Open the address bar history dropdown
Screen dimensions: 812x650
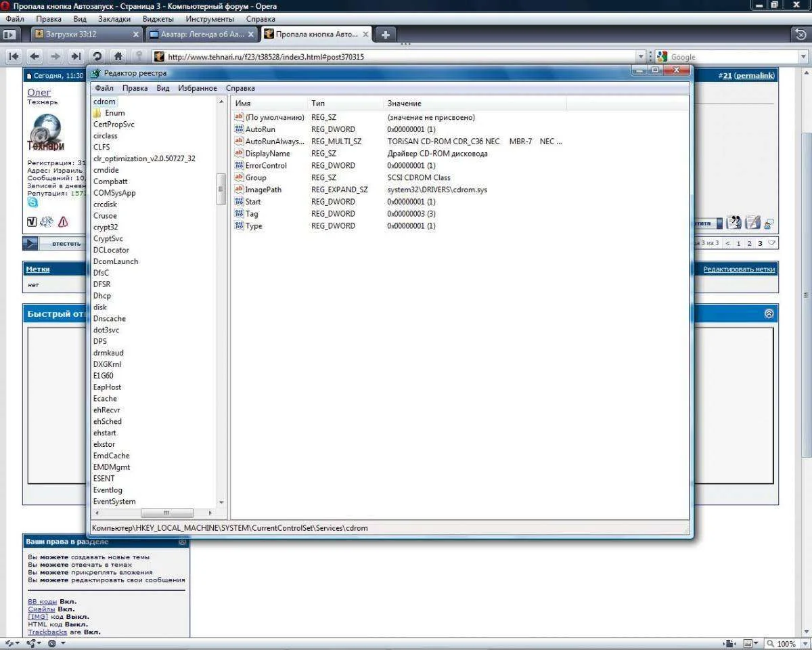tap(641, 57)
